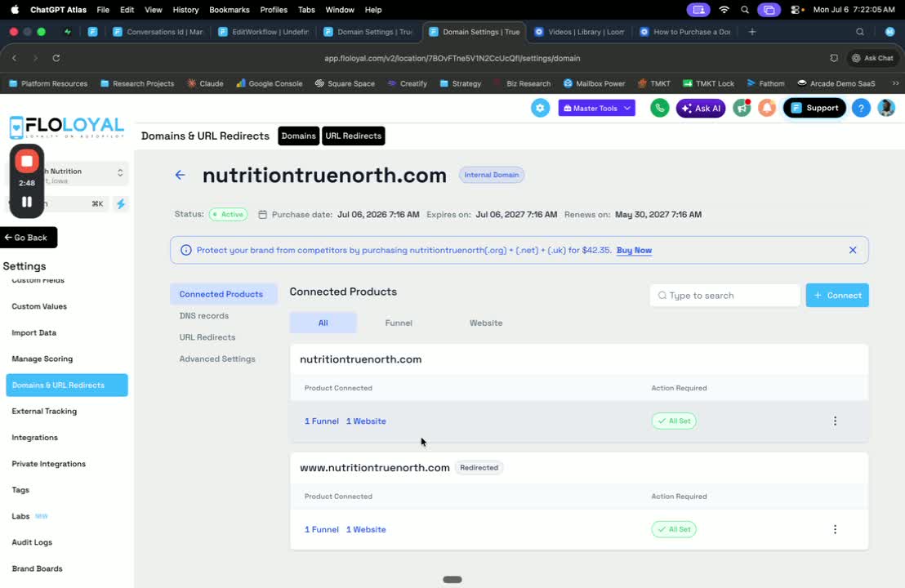This screenshot has width=905, height=588.
Task: Open the Bookmarks menu in menu bar
Action: (230, 10)
